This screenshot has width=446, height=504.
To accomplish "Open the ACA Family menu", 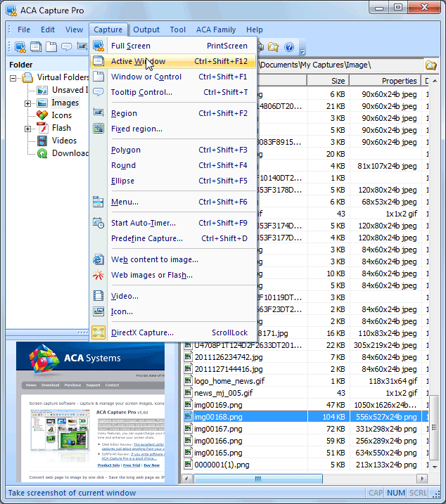I will pyautogui.click(x=216, y=30).
